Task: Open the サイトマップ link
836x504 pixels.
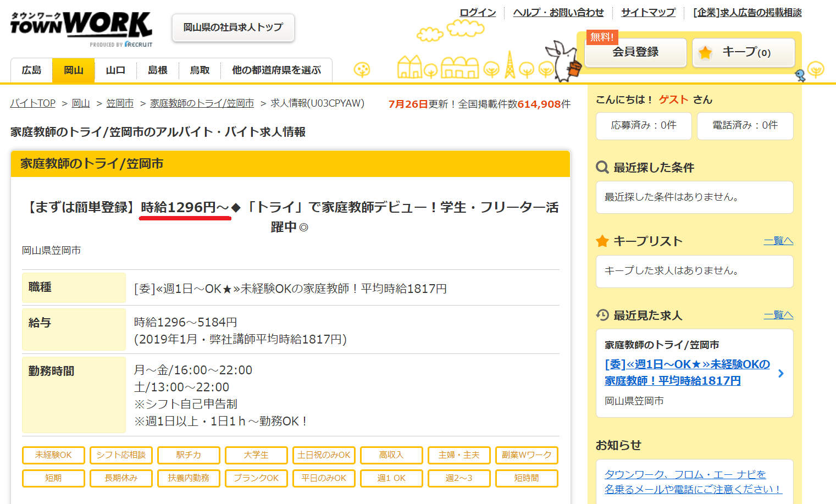Action: [x=649, y=13]
